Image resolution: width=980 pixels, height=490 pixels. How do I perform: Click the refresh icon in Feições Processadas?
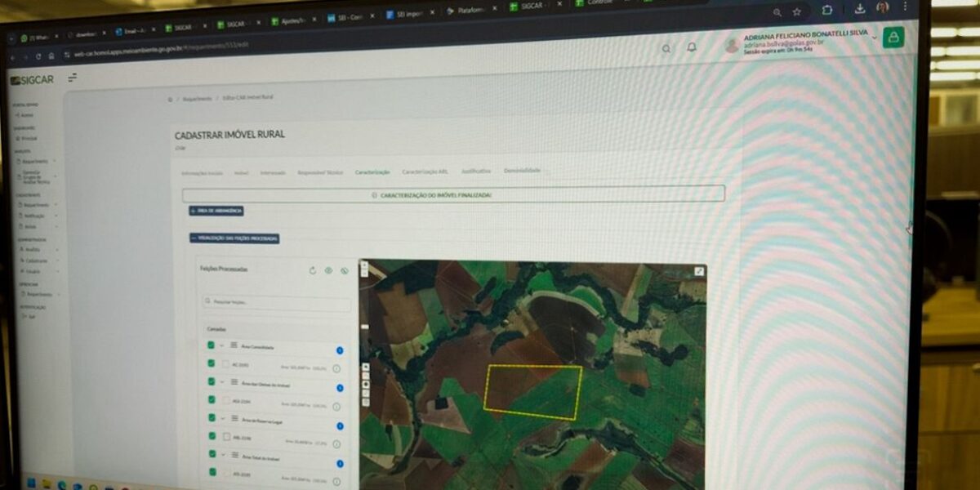point(312,270)
